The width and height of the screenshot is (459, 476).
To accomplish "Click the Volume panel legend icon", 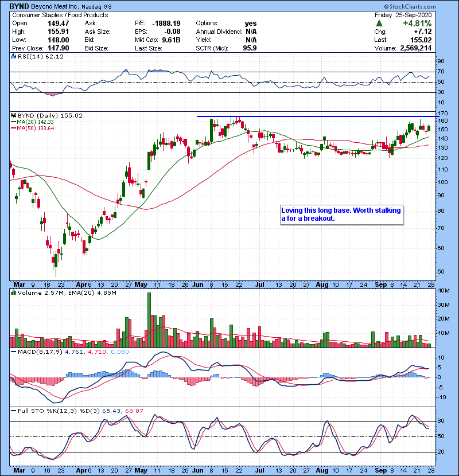I will [13, 293].
